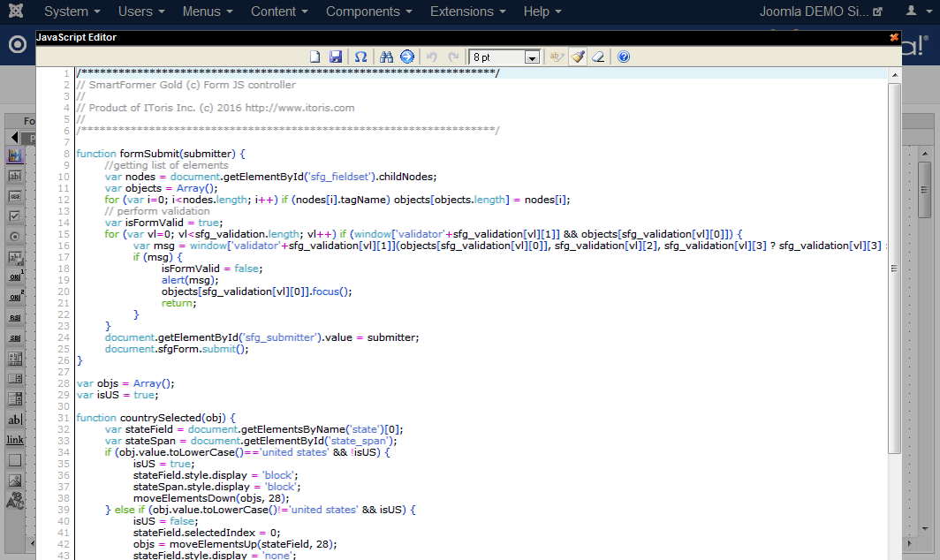
Task: Expand the user account dropdown at top right
Action: (x=917, y=11)
